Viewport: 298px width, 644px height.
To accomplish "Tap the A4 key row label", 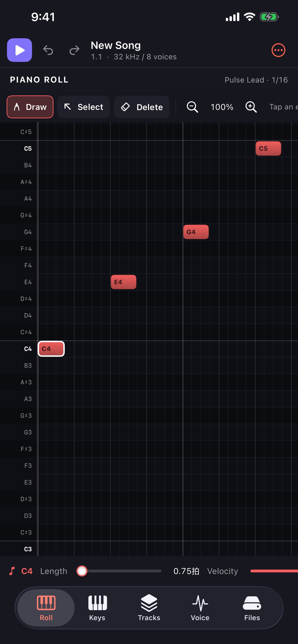I will [28, 199].
